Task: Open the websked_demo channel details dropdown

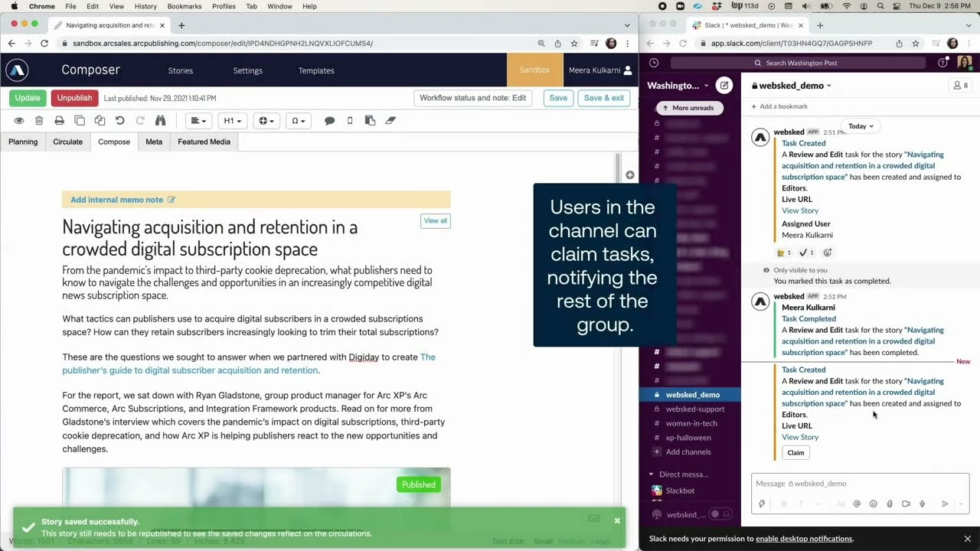Action: point(792,86)
